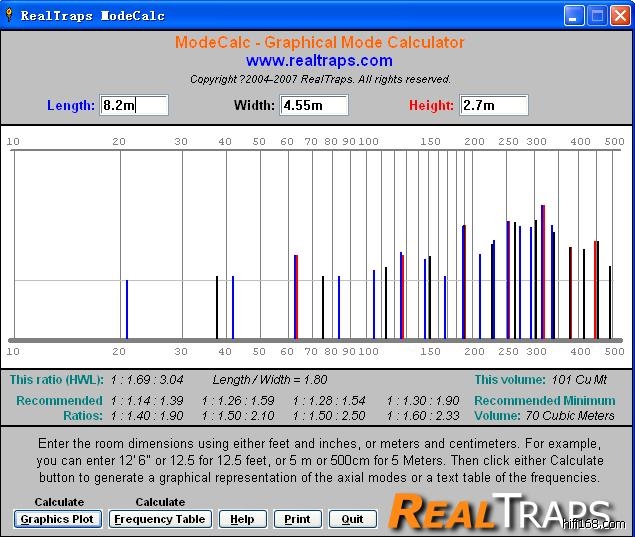Viewport: 635px width, 537px height.
Task: Close the RealTraps ModeCalc window
Action: pos(620,15)
